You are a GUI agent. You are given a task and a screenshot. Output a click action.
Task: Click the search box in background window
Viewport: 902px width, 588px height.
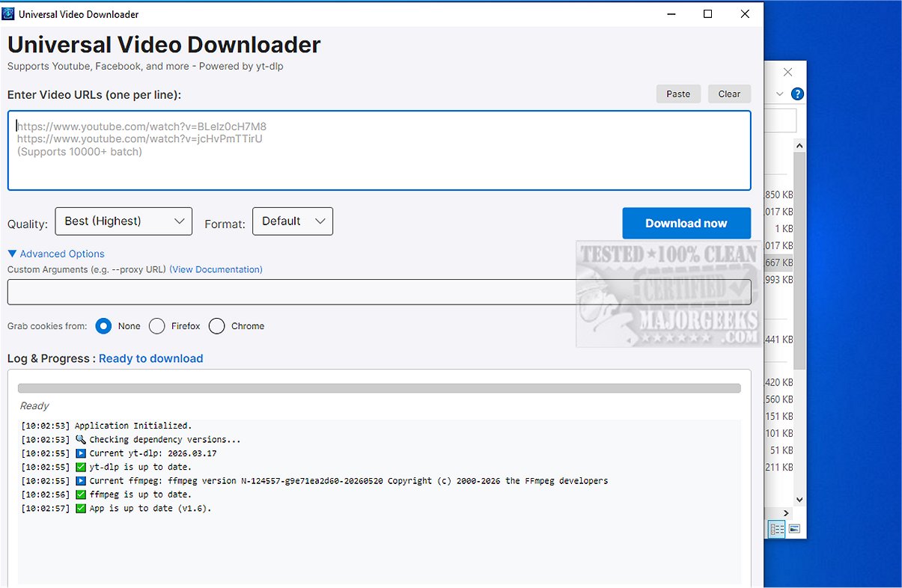pos(780,120)
